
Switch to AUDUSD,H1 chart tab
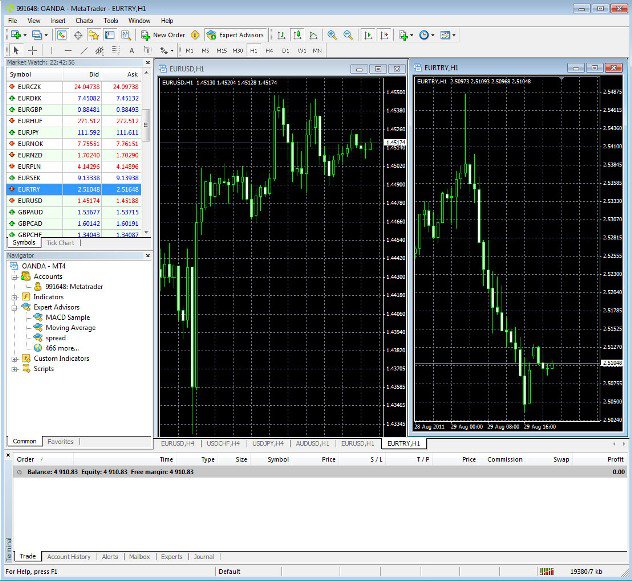tap(312, 444)
